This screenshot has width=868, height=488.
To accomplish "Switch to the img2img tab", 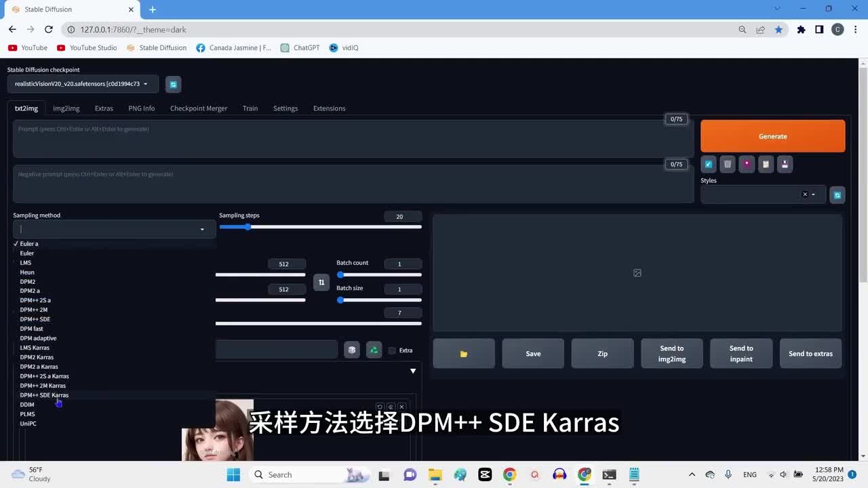I will 66,108.
